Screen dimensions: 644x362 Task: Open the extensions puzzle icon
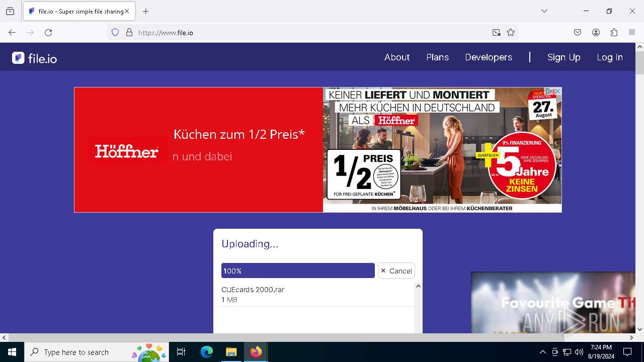(x=614, y=33)
